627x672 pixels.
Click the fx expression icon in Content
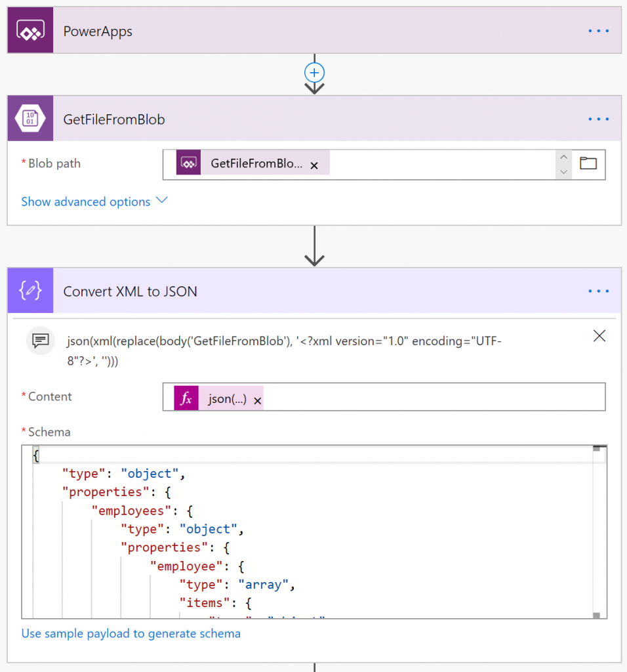pyautogui.click(x=186, y=398)
